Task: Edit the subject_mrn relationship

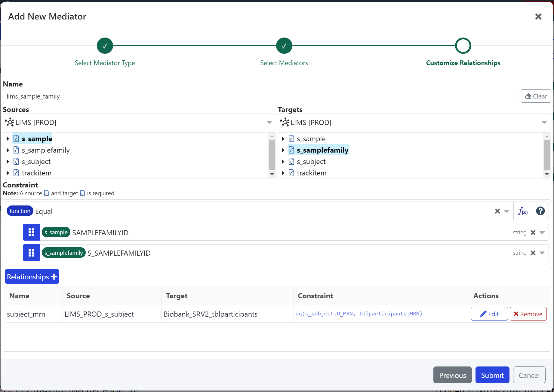Action: tap(489, 314)
